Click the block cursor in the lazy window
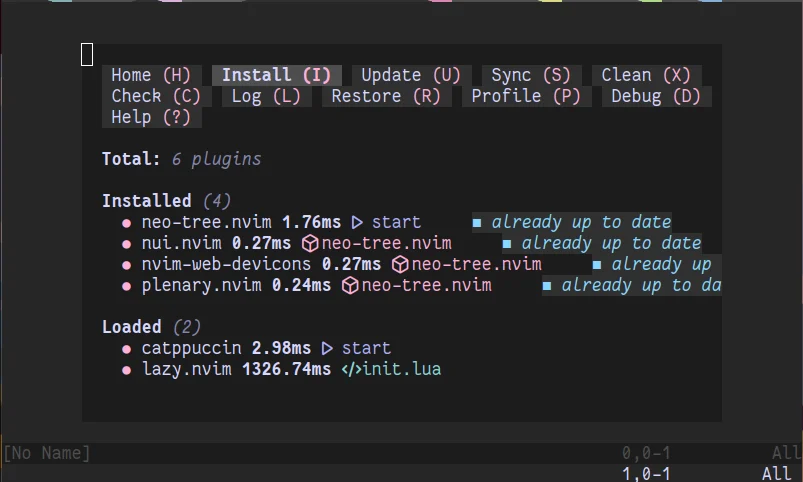This screenshot has width=803, height=482. [x=87, y=54]
